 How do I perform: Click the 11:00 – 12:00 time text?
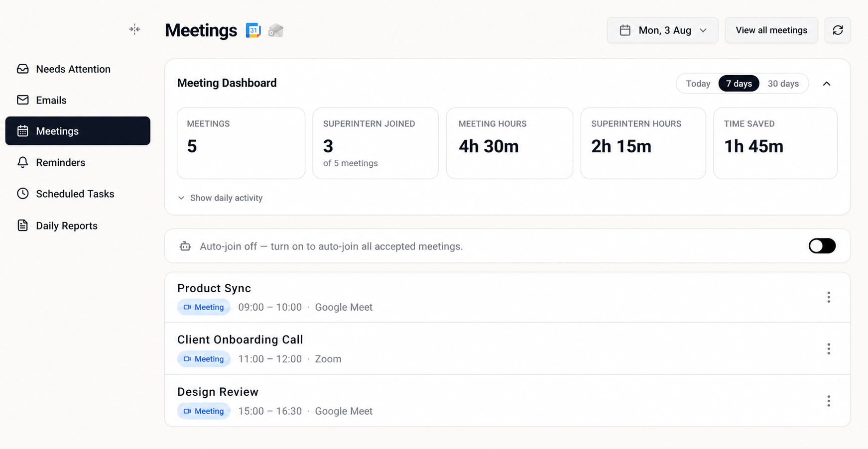pyautogui.click(x=270, y=359)
